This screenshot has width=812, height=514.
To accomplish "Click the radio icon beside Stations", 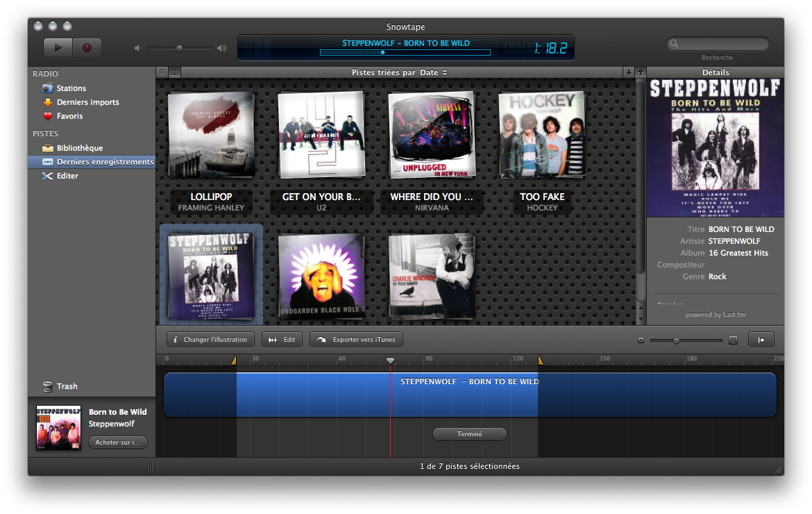I will coord(48,88).
